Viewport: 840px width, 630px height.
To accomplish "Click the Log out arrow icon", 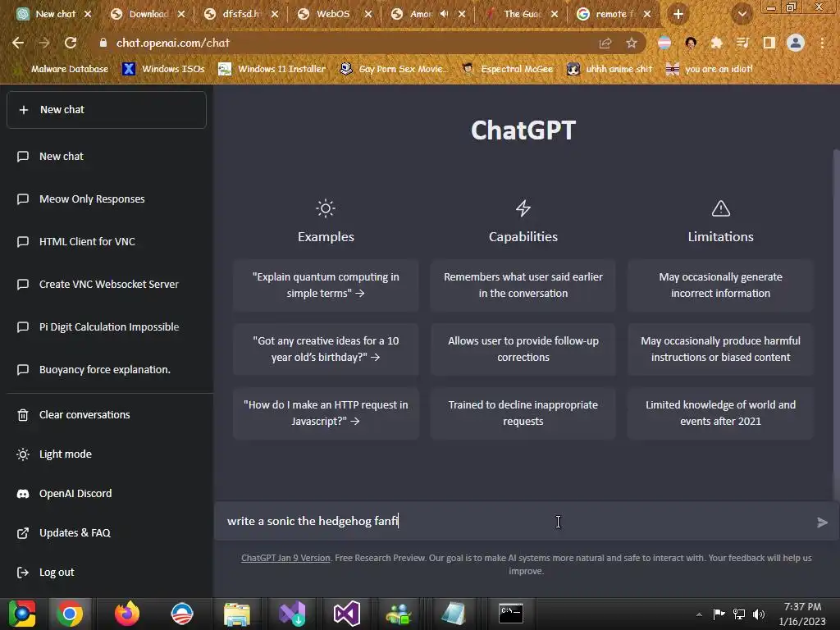I will point(22,573).
